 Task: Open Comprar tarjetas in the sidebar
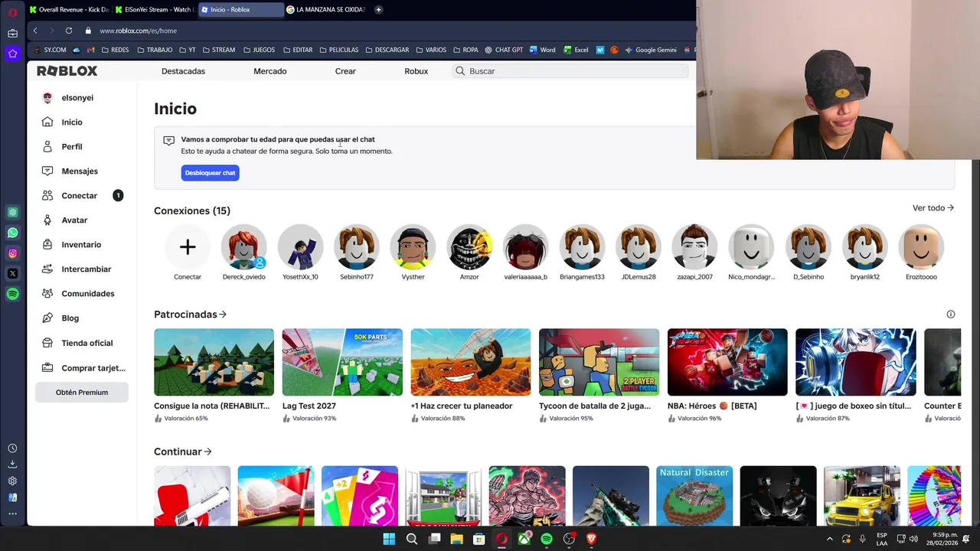pos(93,368)
